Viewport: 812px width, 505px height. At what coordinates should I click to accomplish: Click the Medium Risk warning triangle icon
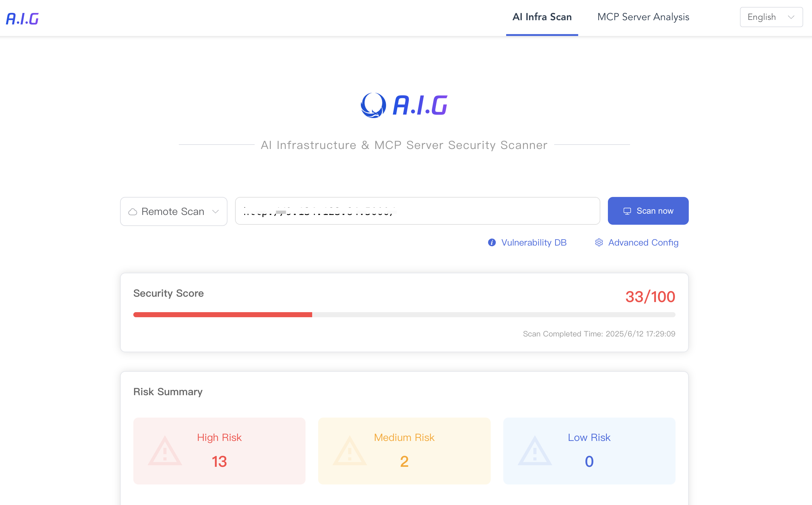pos(350,451)
